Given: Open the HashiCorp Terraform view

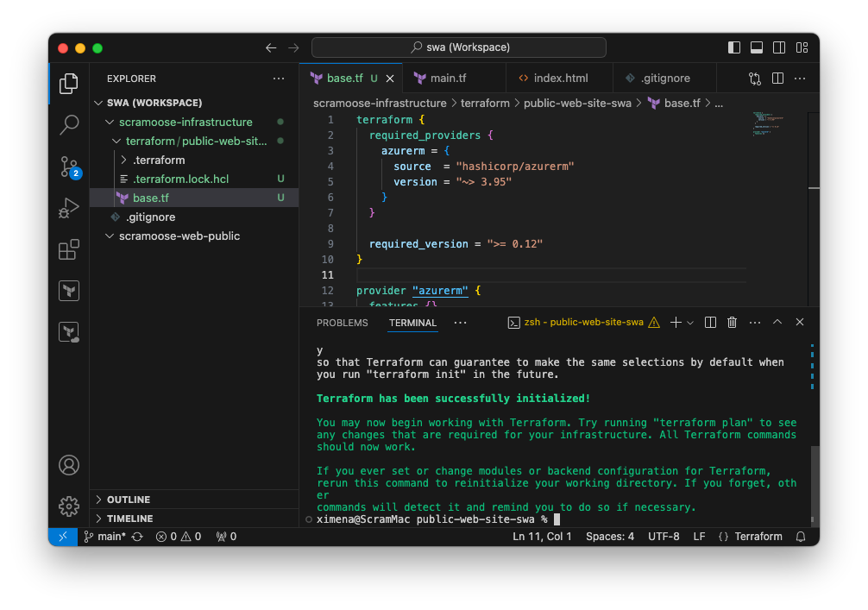Looking at the screenshot, I should [69, 291].
